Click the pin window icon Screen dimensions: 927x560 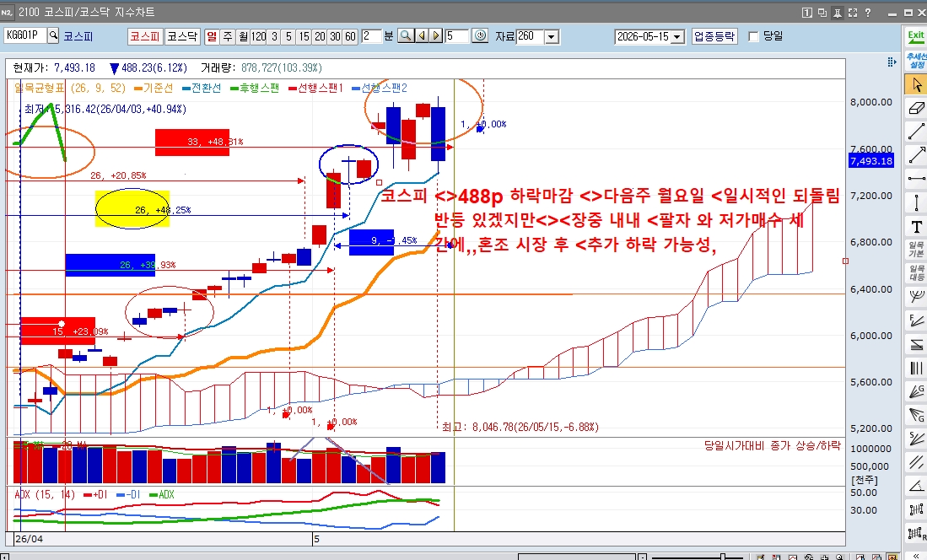[837, 13]
